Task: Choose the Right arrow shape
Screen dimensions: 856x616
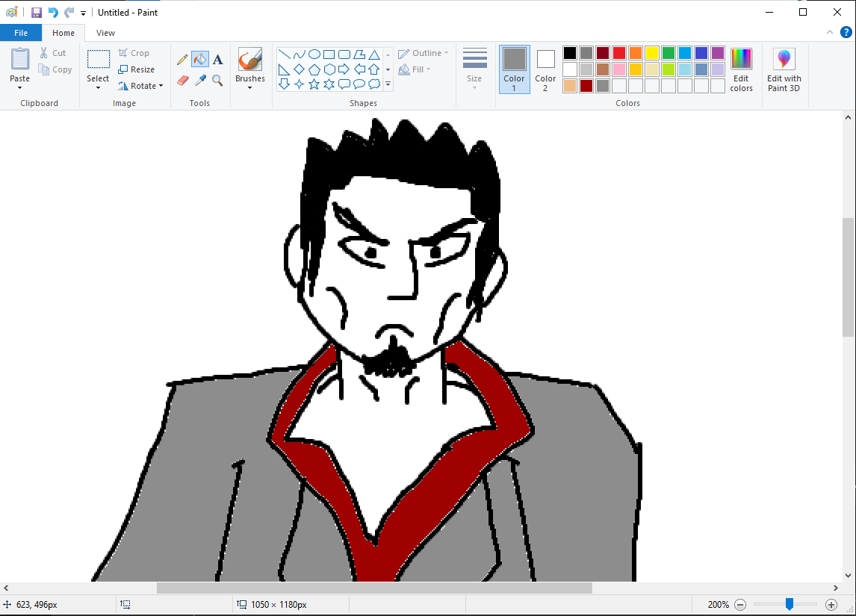Action: pos(344,69)
